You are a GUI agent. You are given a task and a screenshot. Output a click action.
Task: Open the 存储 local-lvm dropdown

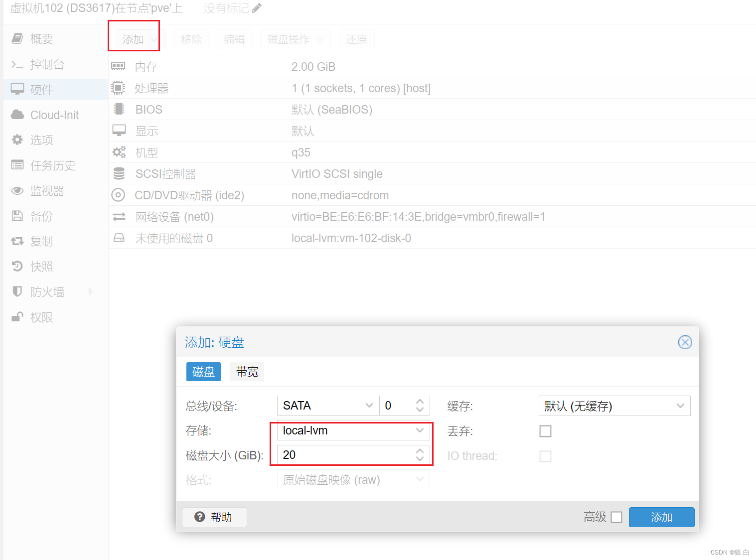(420, 430)
